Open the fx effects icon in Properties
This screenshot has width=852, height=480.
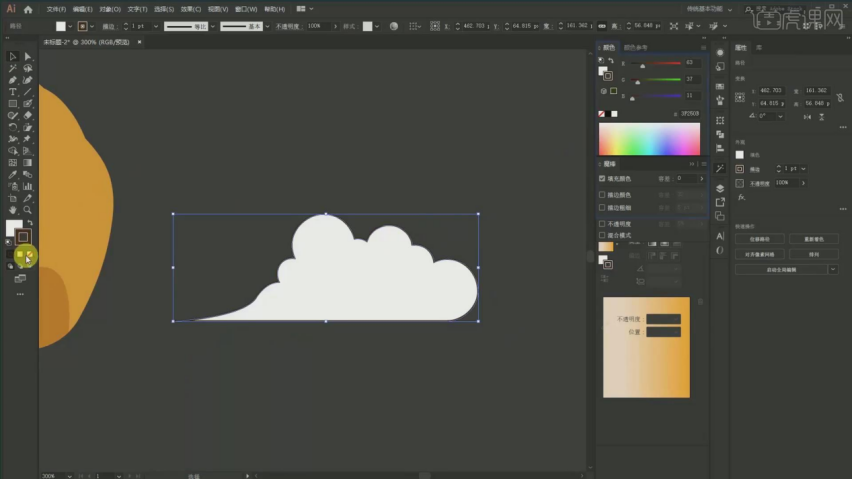[x=742, y=197]
